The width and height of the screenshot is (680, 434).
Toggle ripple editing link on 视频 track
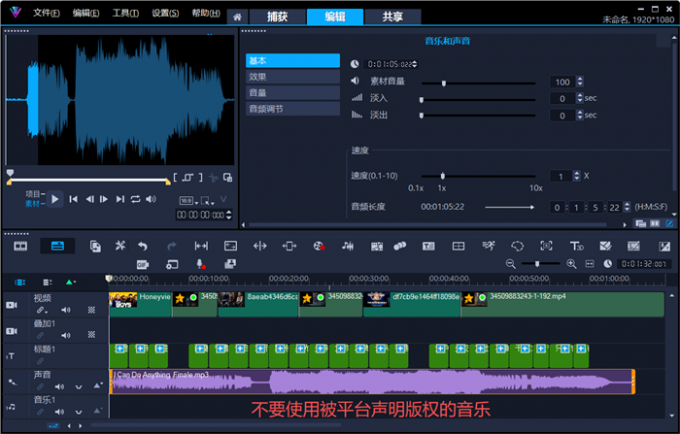click(41, 310)
